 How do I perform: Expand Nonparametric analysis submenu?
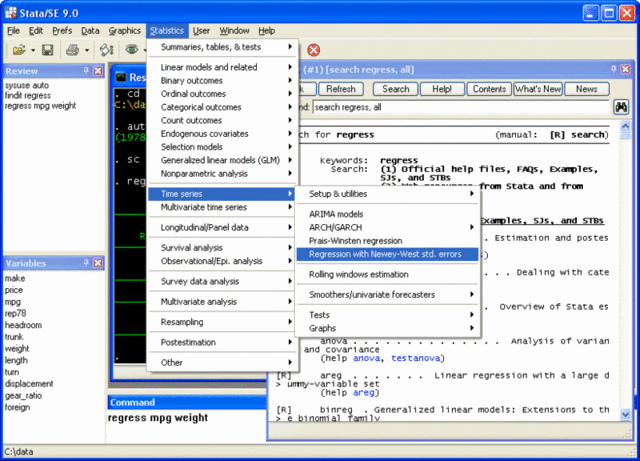pos(222,174)
